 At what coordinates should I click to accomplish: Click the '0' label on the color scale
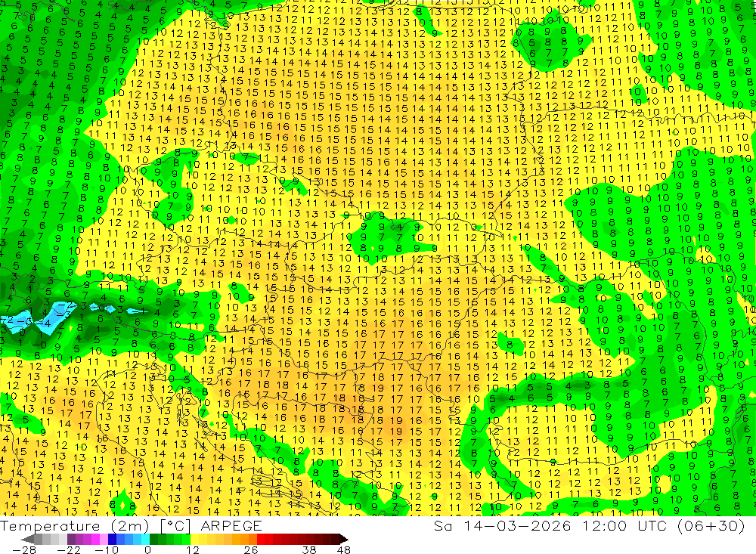click(x=147, y=550)
